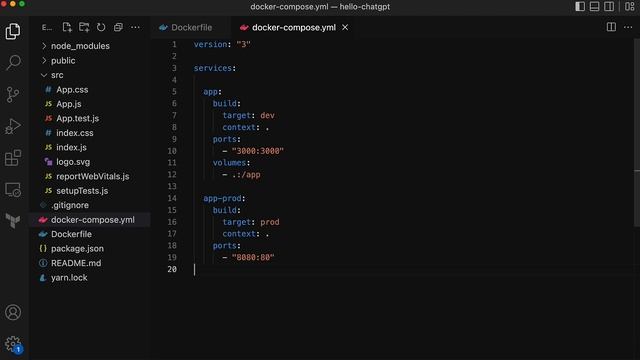This screenshot has height=360, width=640.
Task: Click the Explorer panel title 'E...'
Action: tap(47, 27)
